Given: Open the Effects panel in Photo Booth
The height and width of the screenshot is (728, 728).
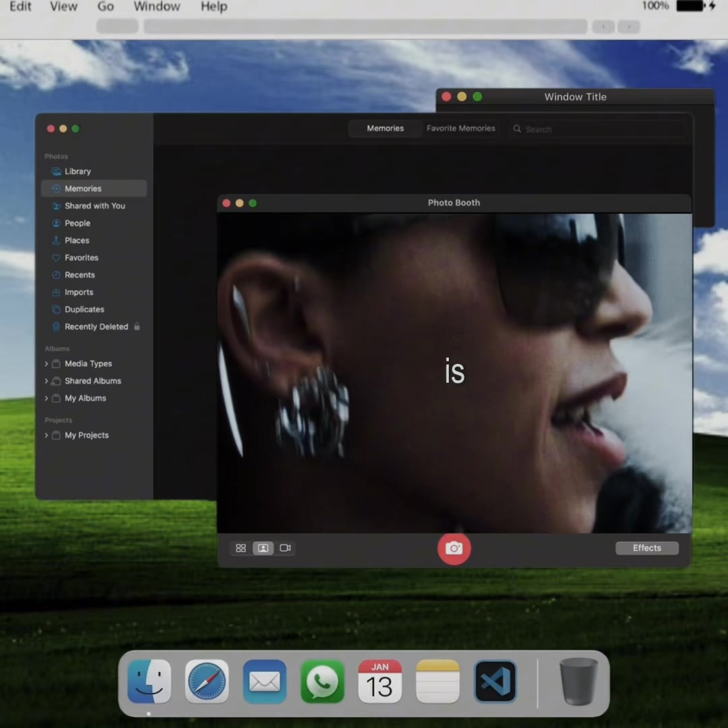Looking at the screenshot, I should (x=646, y=548).
